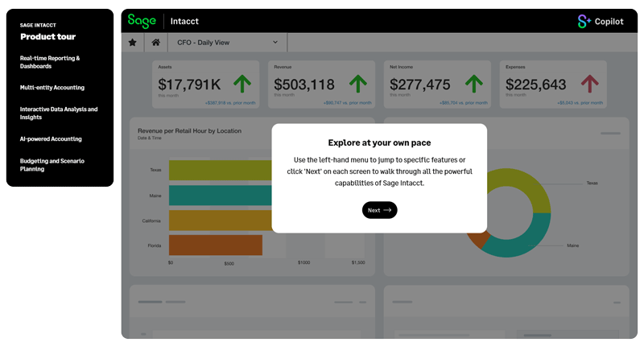Select the $225,643 Expenses value
Image resolution: width=644 pixels, height=342 pixels.
coord(536,84)
